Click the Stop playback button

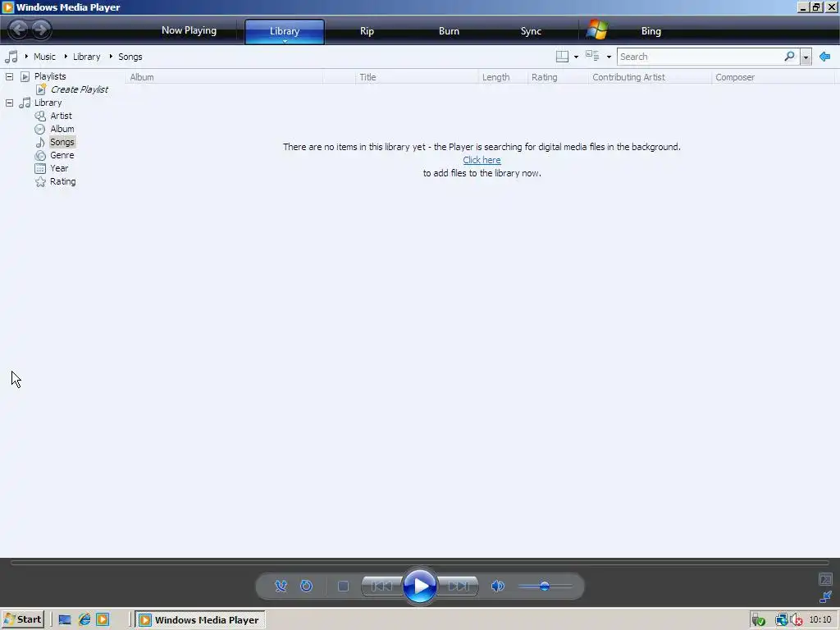click(x=344, y=586)
